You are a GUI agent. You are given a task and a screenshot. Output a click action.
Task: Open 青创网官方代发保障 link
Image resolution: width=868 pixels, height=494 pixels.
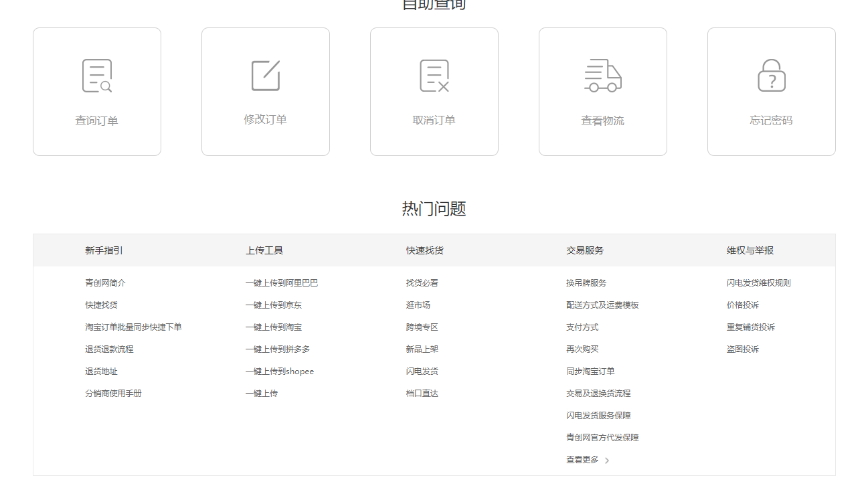click(602, 438)
